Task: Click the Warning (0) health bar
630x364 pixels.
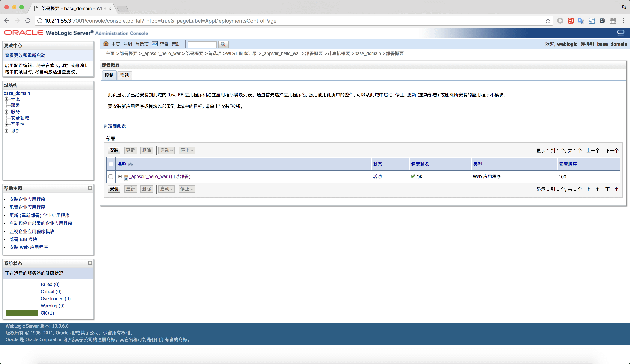Action: tap(22, 306)
